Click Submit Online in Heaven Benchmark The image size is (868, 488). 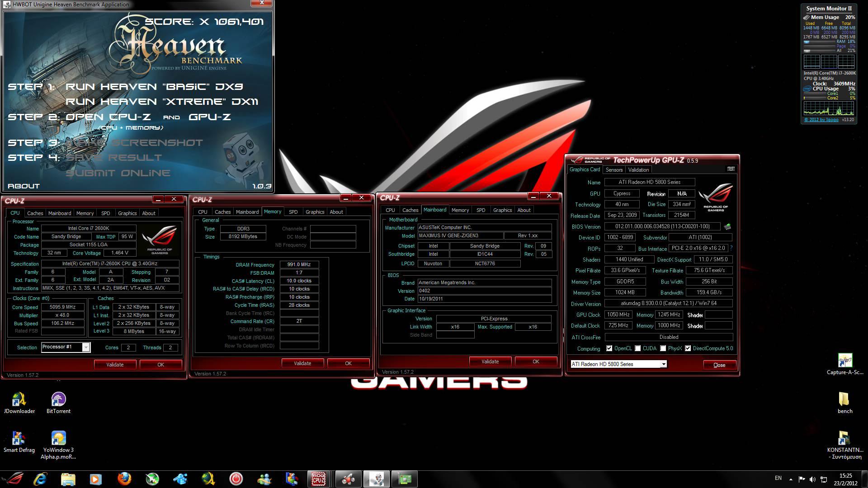point(118,173)
